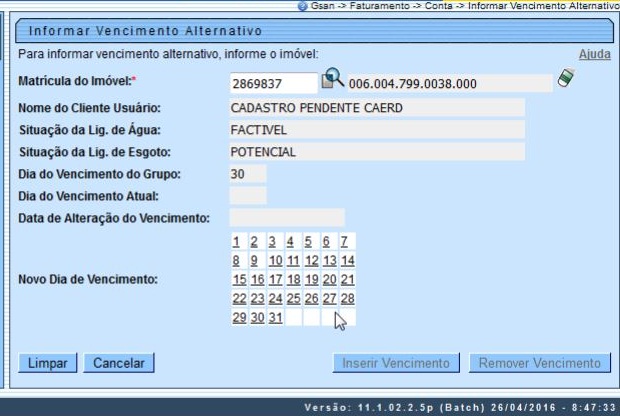Click the Inserir Vencimento button

(396, 363)
